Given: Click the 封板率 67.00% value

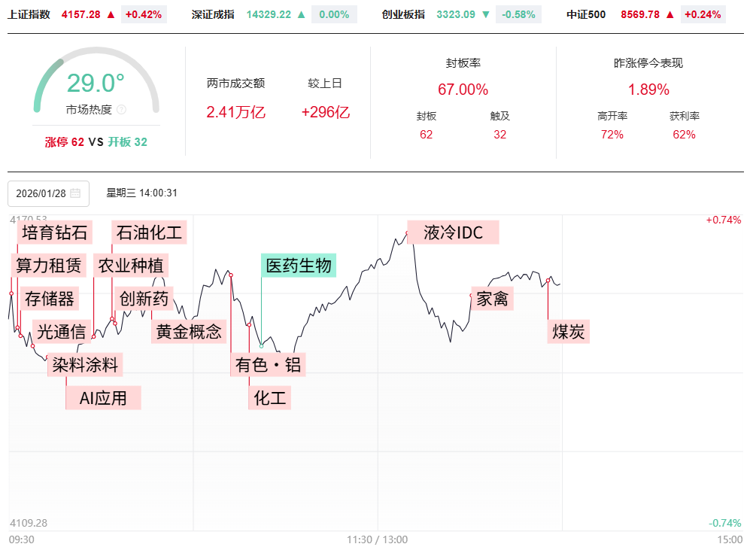Looking at the screenshot, I should 463,90.
